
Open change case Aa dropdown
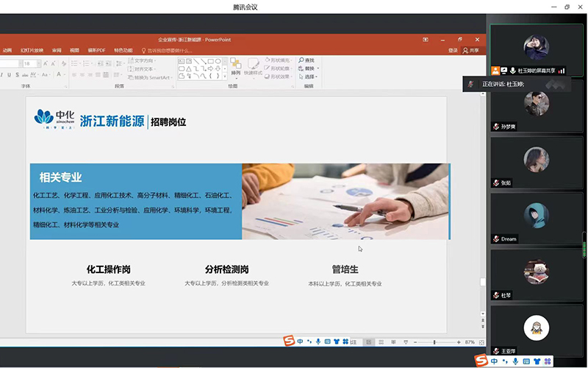click(46, 75)
